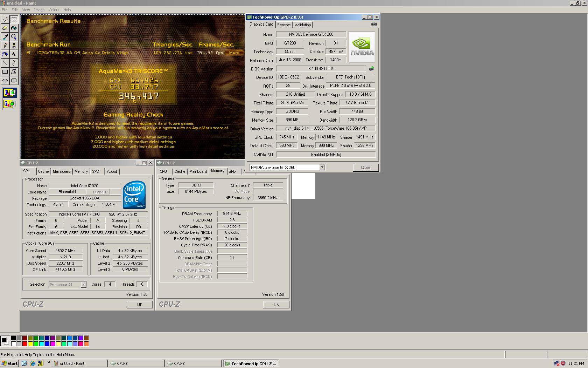Click the More button in benchmark results
The height and width of the screenshot is (368, 588).
coord(234,53)
